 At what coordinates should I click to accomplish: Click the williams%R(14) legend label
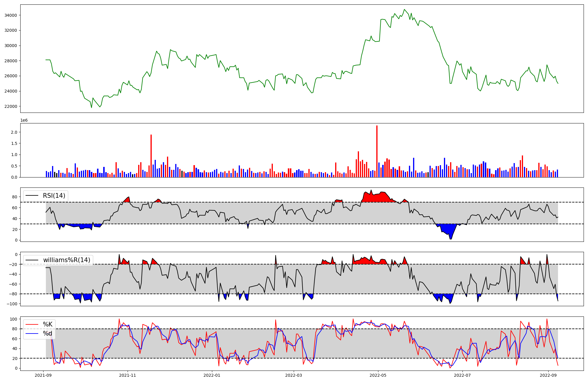click(67, 260)
